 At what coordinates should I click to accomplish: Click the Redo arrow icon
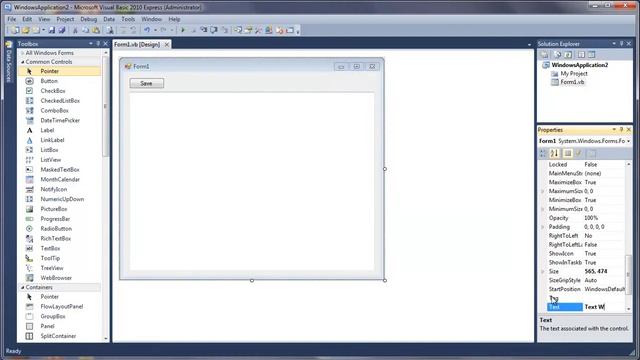point(163,30)
